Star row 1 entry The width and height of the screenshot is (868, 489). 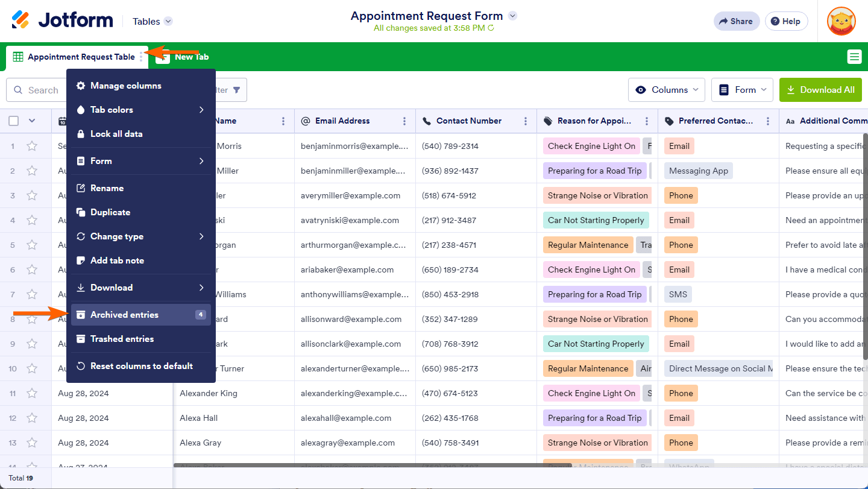pos(32,146)
